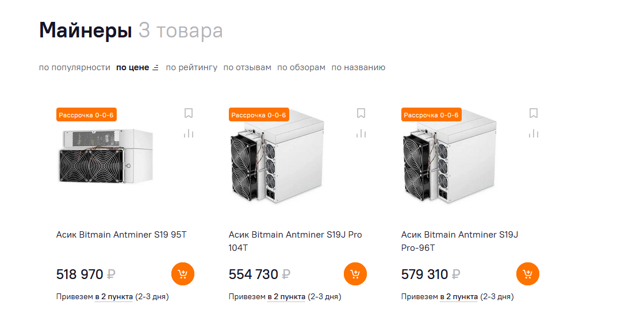Expand pickup points for the 579 310 ₽ miner
This screenshot has width=644, height=336.
pyautogui.click(x=459, y=297)
